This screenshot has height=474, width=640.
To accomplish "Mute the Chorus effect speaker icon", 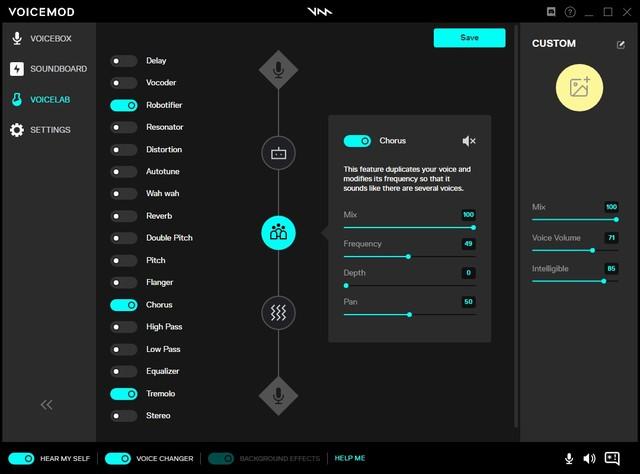I will [x=469, y=142].
